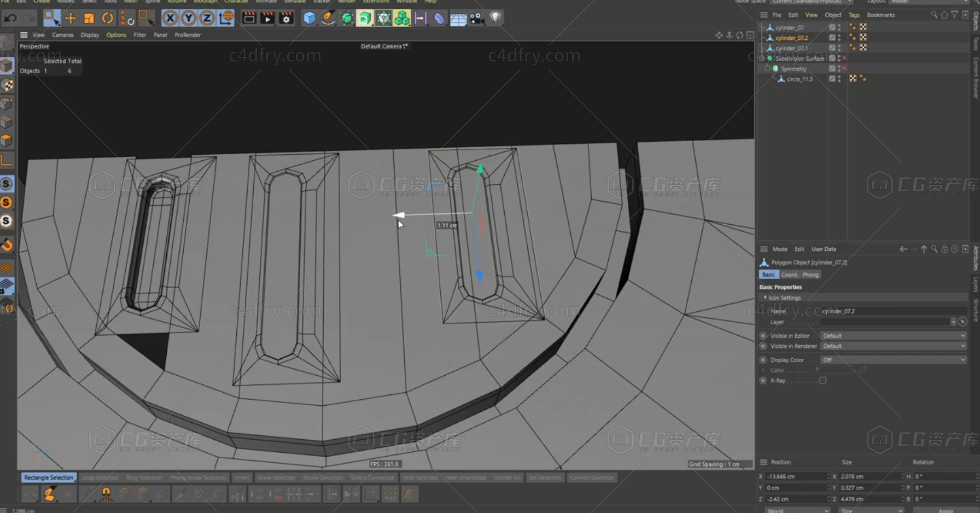This screenshot has width=980, height=513.
Task: Collapse the Symmetry object hierarchy
Action: point(767,69)
